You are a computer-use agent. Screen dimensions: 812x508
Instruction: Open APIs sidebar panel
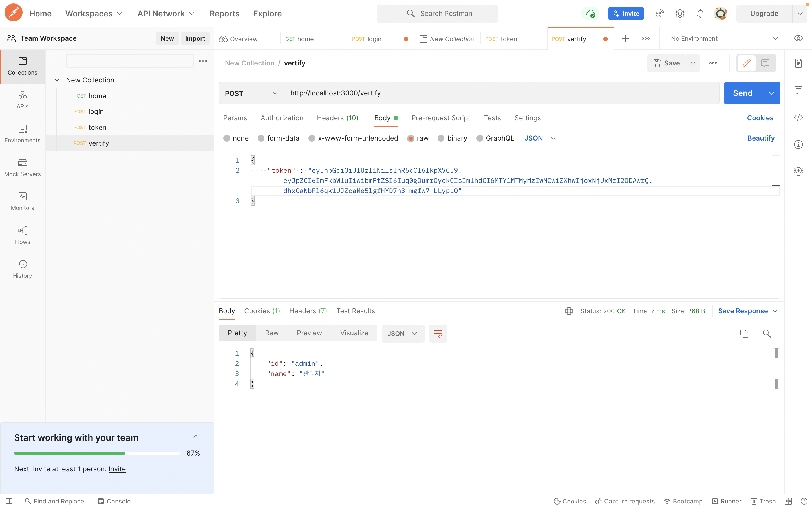point(23,100)
